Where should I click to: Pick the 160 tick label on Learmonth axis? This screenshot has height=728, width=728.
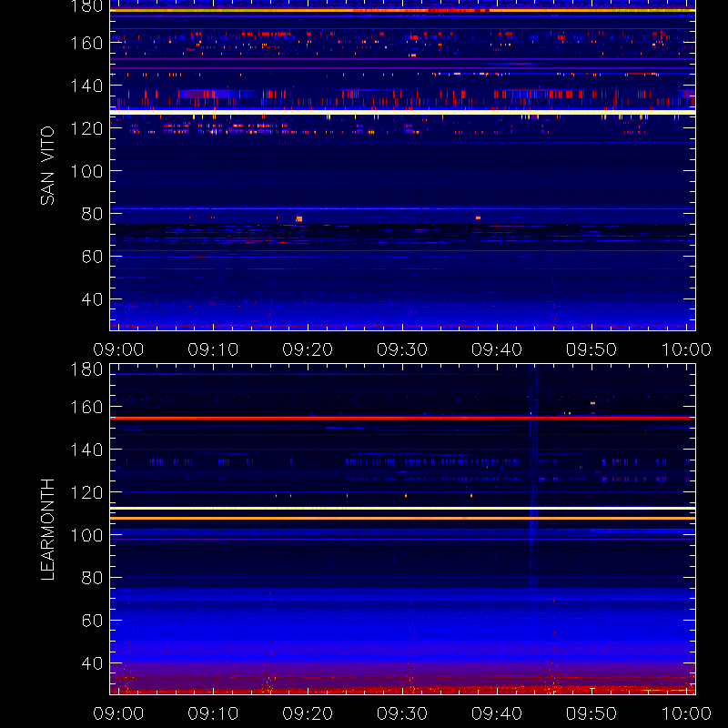coord(86,407)
